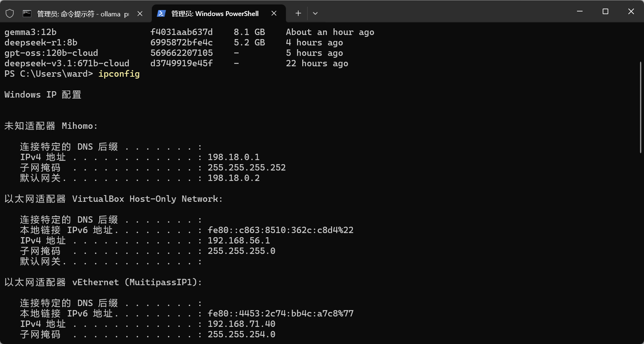The height and width of the screenshot is (344, 644).
Task: Close the Windows PowerShell tab
Action: (274, 13)
